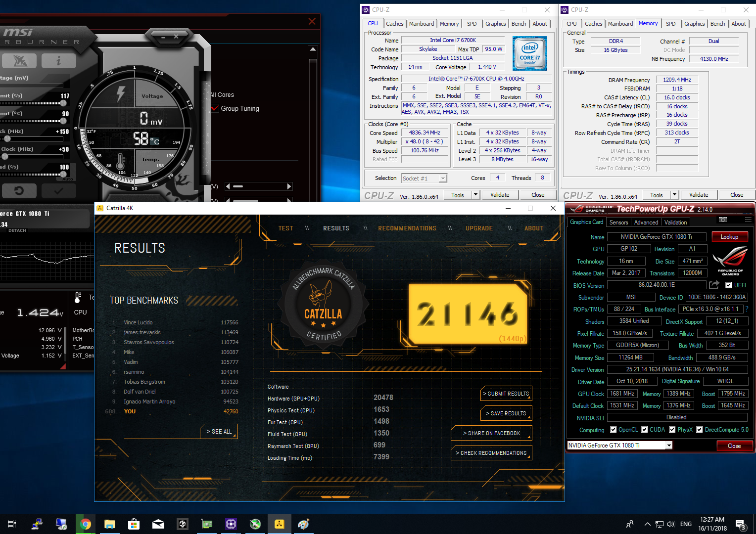Open the Socket #1 selection dropdown in CPU-Z

(443, 178)
